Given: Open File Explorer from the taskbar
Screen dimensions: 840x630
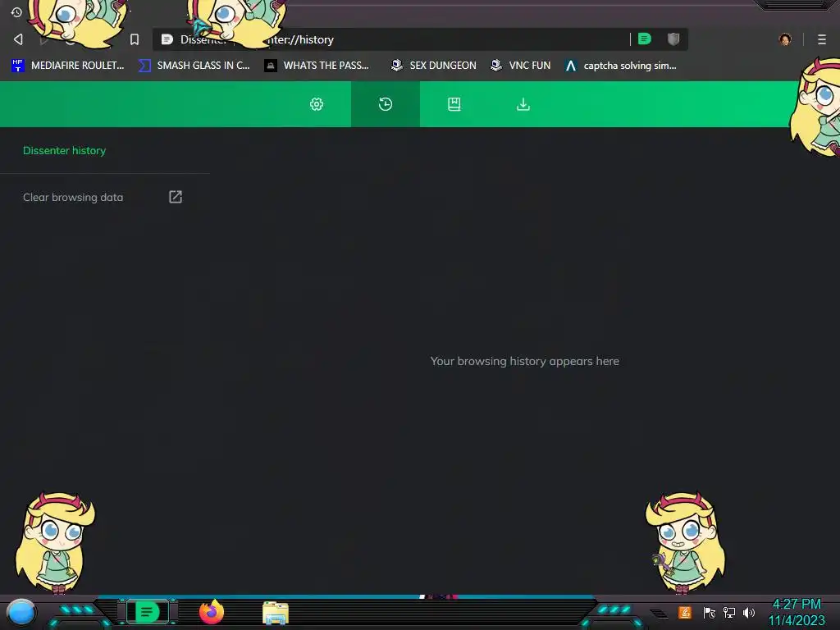Looking at the screenshot, I should pyautogui.click(x=276, y=613).
